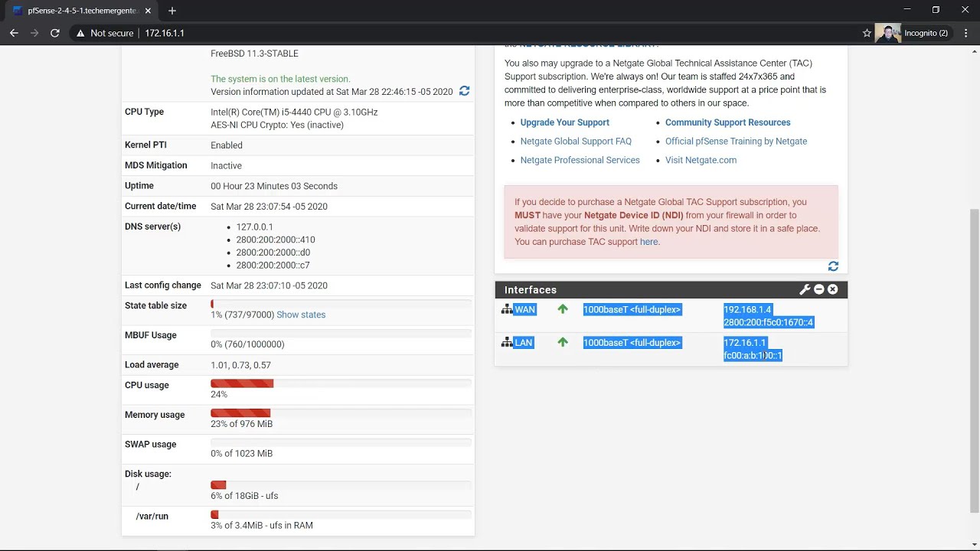Click the LAN interface name link
This screenshot has width=980, height=551.
click(x=523, y=343)
